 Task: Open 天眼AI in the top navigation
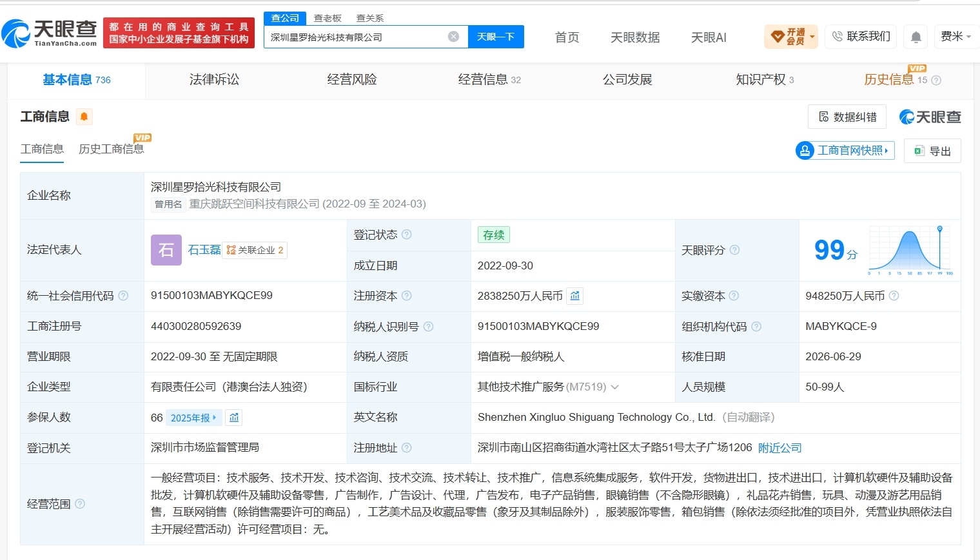tap(709, 37)
